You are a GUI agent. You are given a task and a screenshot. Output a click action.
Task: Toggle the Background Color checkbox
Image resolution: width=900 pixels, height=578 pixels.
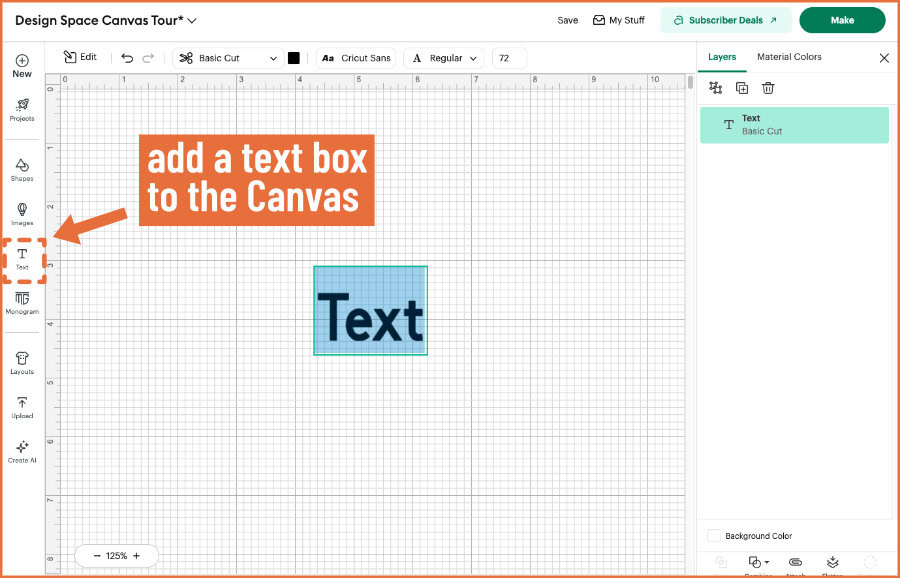point(713,536)
